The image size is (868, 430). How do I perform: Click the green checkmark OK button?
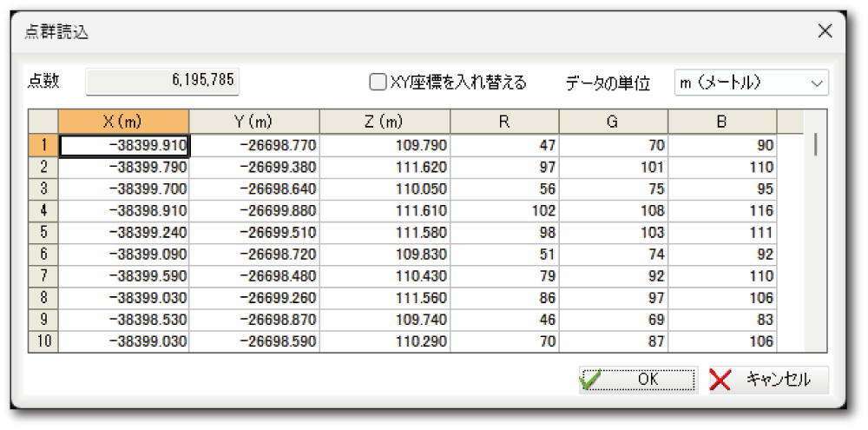pyautogui.click(x=638, y=380)
